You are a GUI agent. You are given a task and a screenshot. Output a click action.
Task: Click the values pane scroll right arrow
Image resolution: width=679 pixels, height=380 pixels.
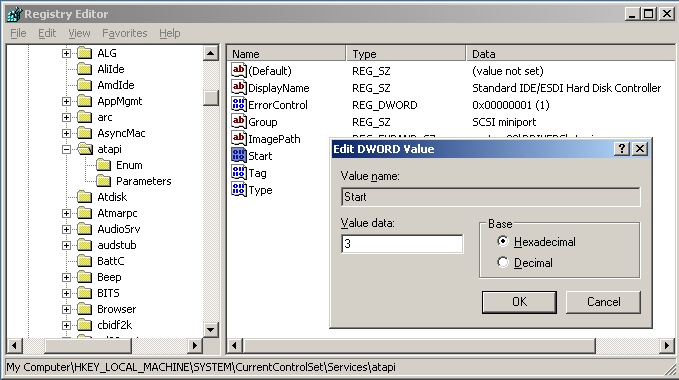coord(666,345)
